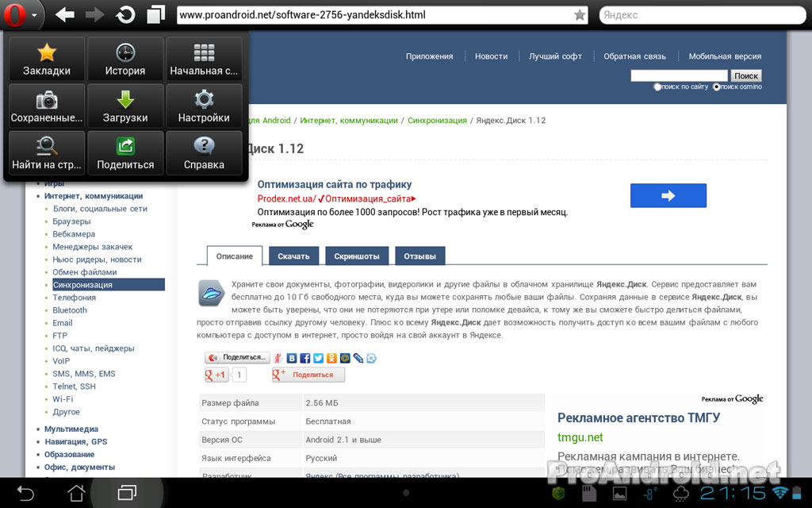The image size is (812, 508).
Task: Switch to the Отзывы tab
Action: point(420,256)
